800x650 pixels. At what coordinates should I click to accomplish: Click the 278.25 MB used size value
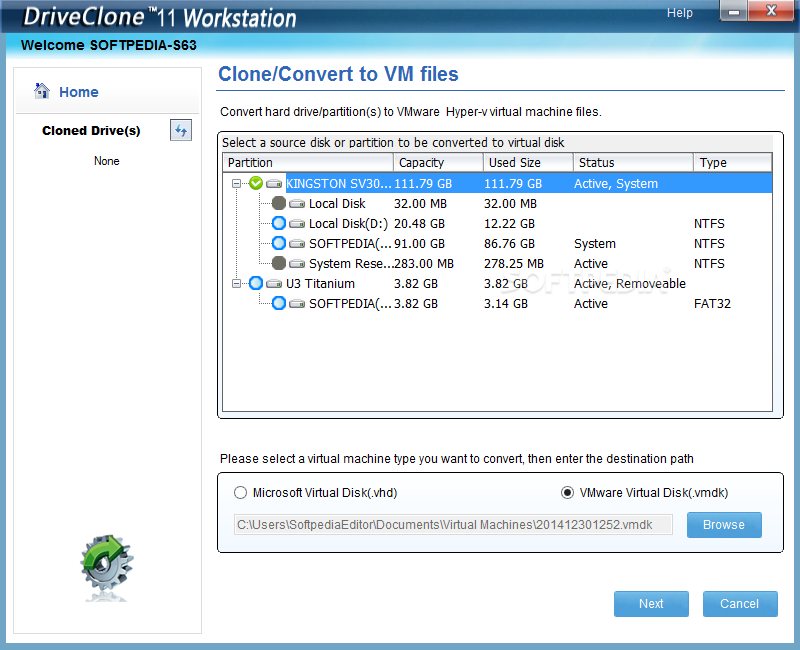point(514,264)
